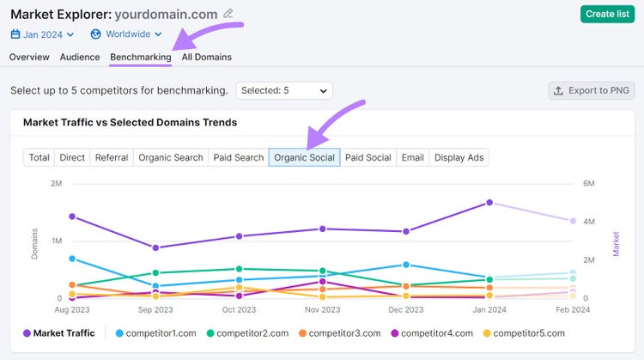Select the Paid Social filter
This screenshot has width=644, height=360.
pyautogui.click(x=368, y=157)
